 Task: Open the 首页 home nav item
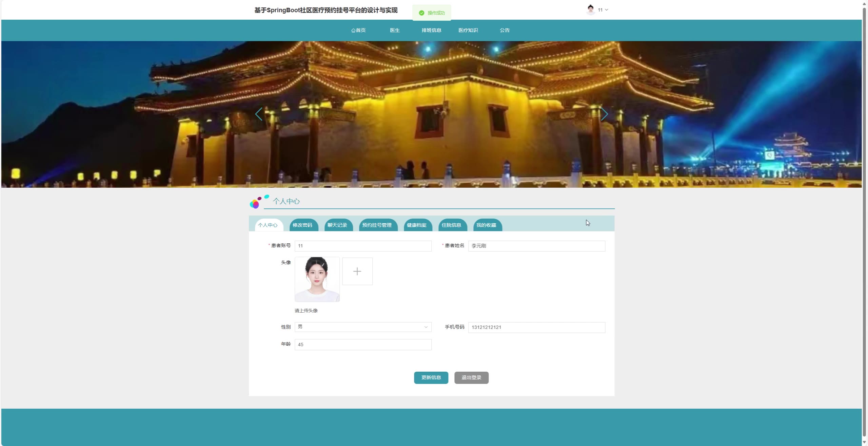point(358,30)
